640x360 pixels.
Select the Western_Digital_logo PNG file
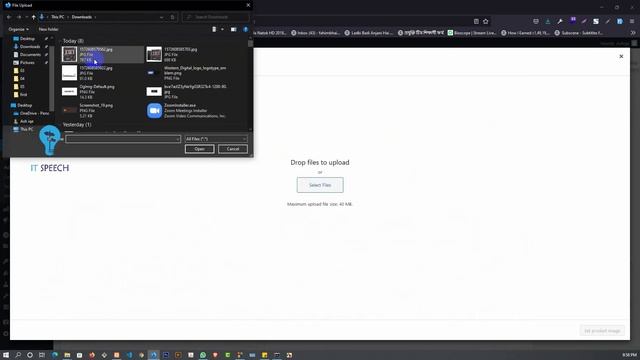187,73
